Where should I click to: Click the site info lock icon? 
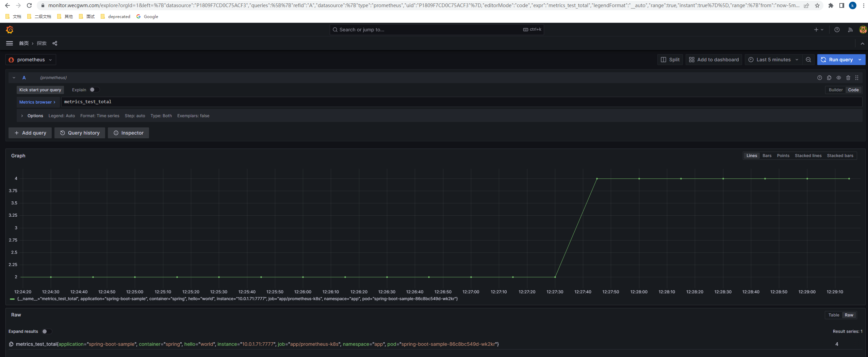43,5
